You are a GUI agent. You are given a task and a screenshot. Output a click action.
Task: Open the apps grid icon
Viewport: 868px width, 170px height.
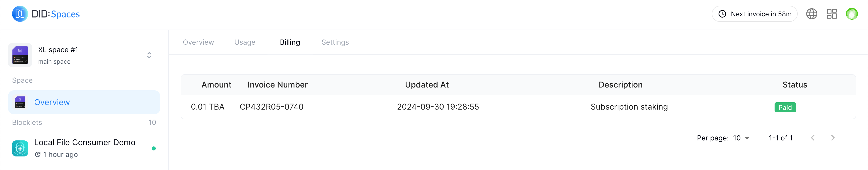832,14
